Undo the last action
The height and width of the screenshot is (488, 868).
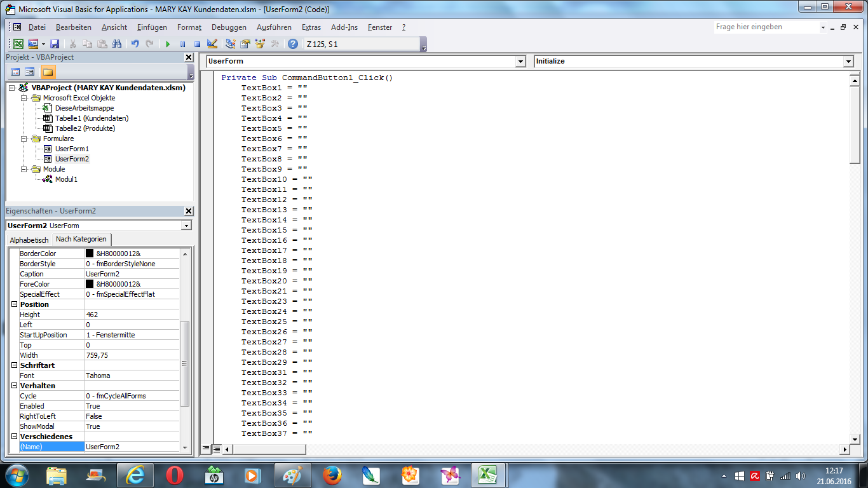[135, 44]
